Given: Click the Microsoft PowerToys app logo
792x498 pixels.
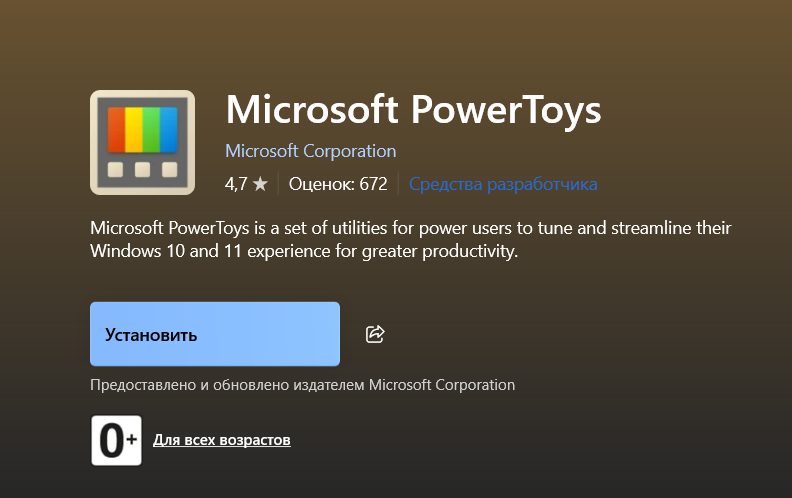Looking at the screenshot, I should point(142,142).
